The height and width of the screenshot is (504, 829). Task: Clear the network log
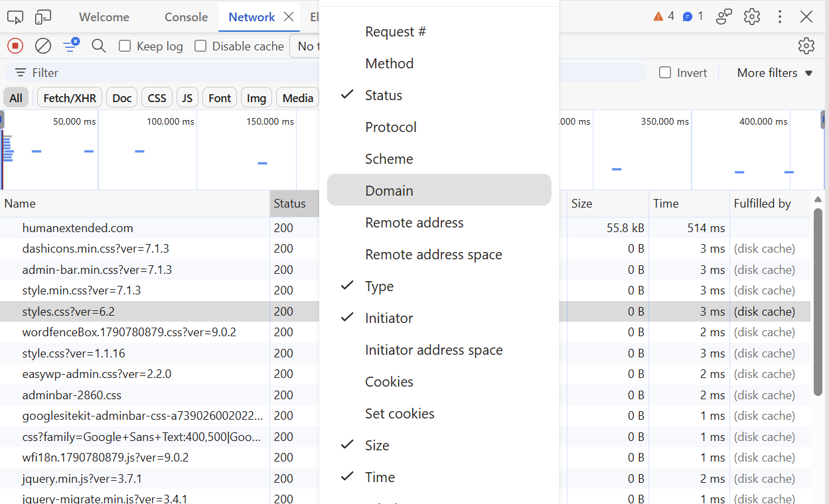coord(43,46)
